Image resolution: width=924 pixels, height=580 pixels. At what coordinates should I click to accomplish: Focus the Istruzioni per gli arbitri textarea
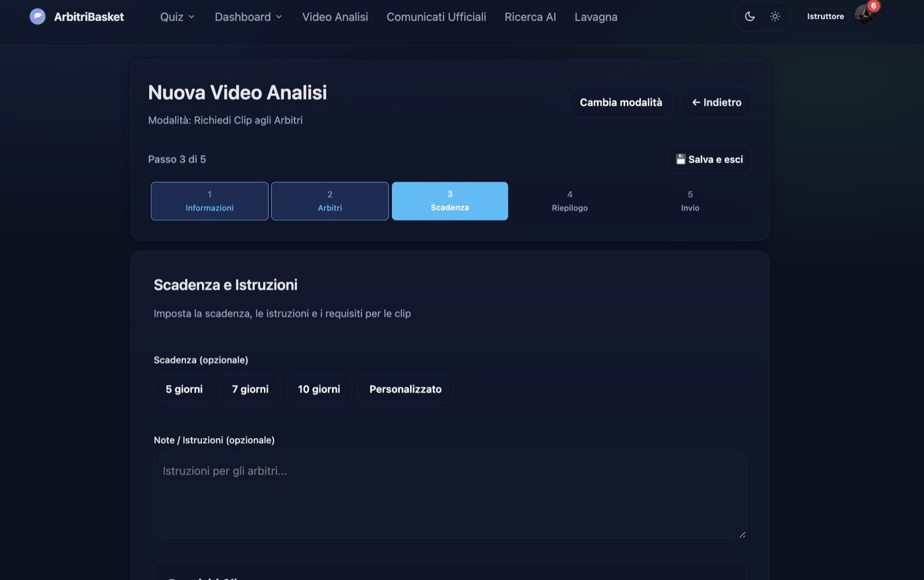tap(450, 496)
